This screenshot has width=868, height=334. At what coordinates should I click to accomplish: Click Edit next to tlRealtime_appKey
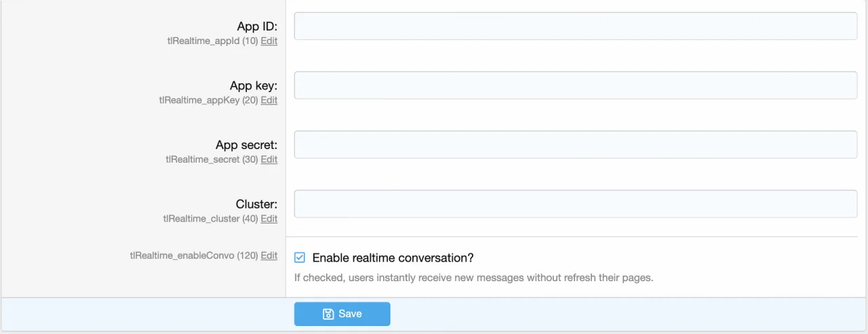(x=269, y=100)
